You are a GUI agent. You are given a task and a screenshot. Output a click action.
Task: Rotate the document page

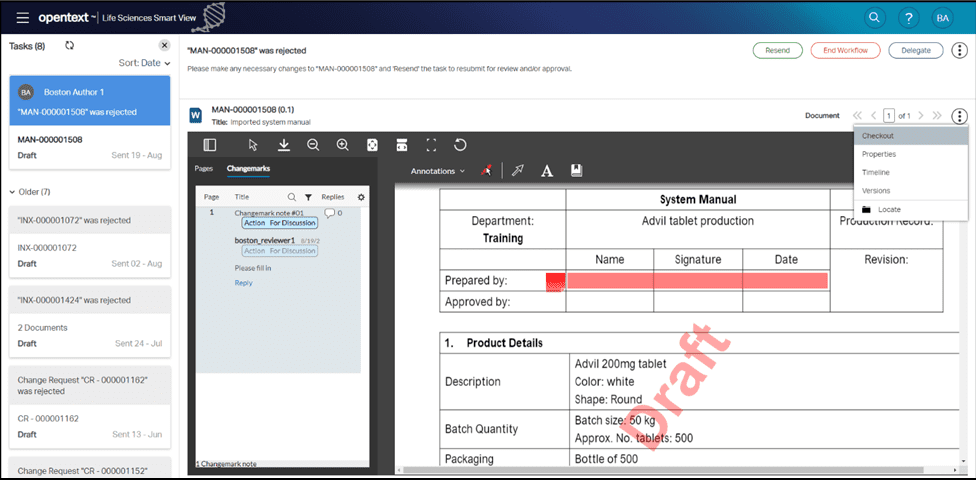(460, 145)
